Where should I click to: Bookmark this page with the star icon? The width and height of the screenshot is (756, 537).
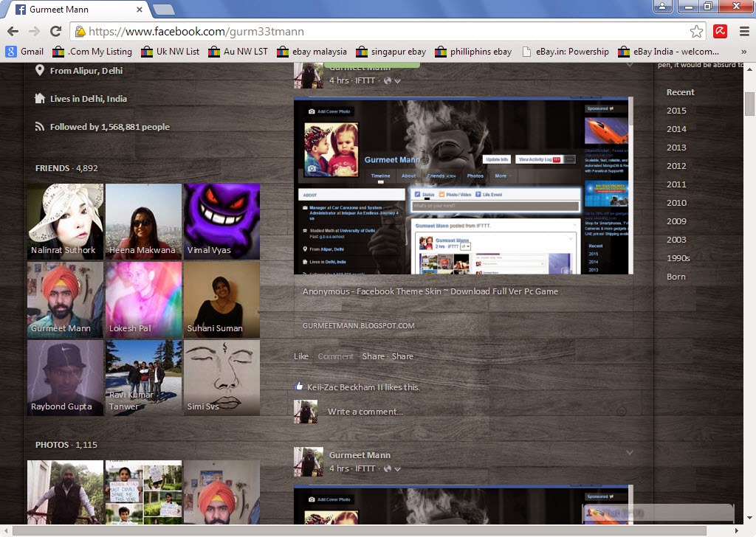[x=696, y=31]
